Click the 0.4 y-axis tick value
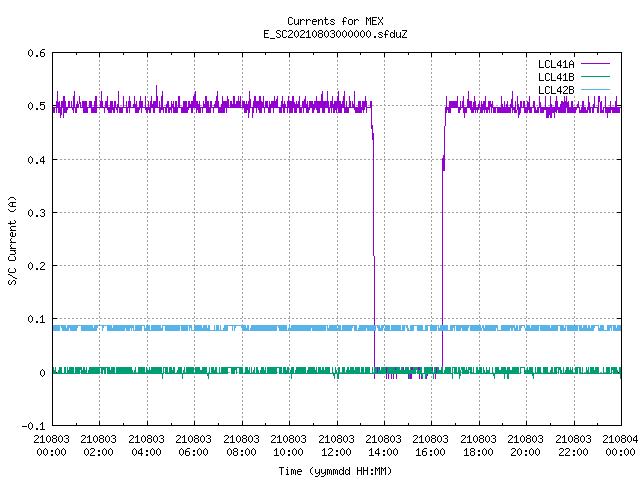The height and width of the screenshot is (480, 640). coord(36,160)
